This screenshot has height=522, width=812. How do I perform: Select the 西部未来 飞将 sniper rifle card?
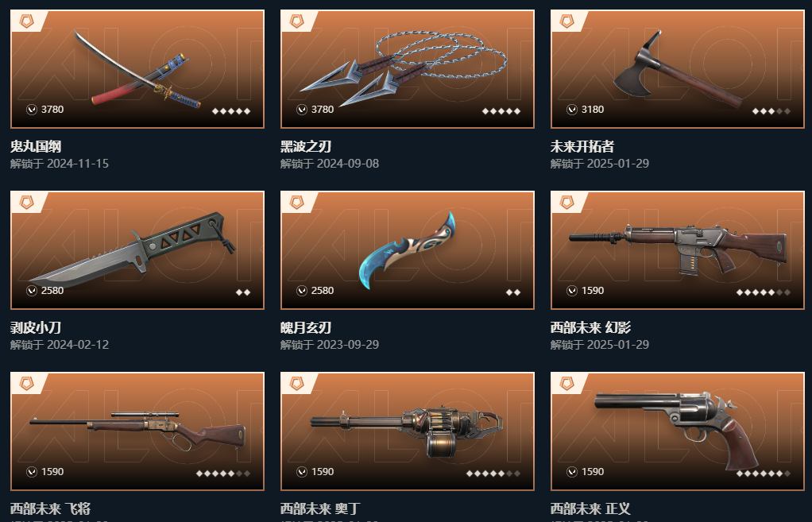tap(137, 431)
